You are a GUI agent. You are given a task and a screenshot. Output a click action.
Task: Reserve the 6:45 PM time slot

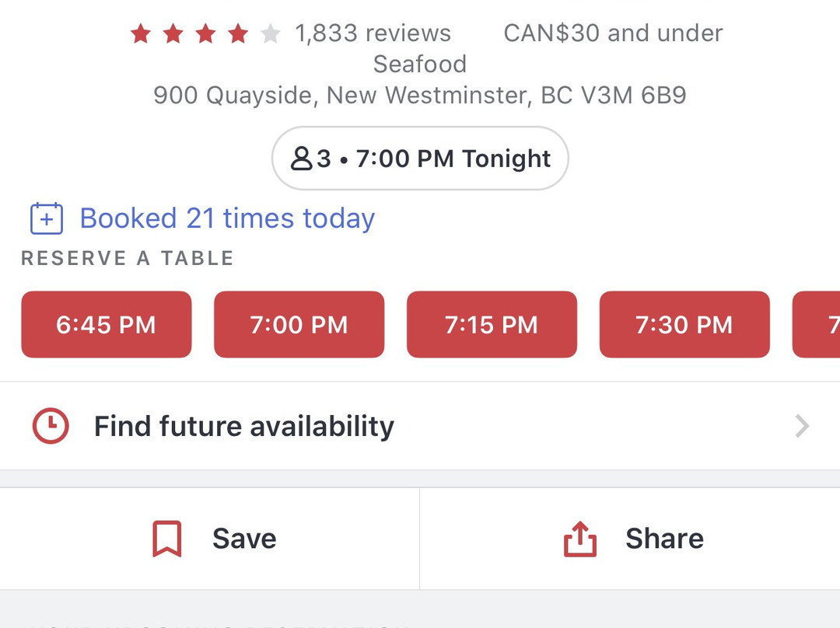107,324
